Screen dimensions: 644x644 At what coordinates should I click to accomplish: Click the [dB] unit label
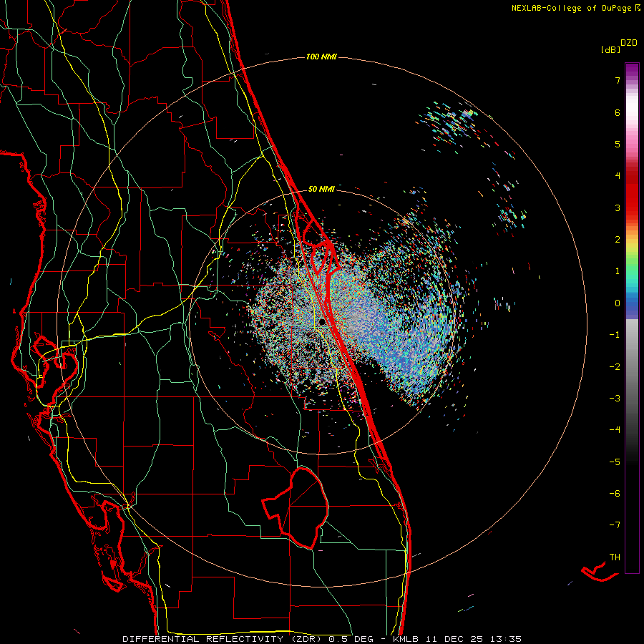pyautogui.click(x=611, y=50)
